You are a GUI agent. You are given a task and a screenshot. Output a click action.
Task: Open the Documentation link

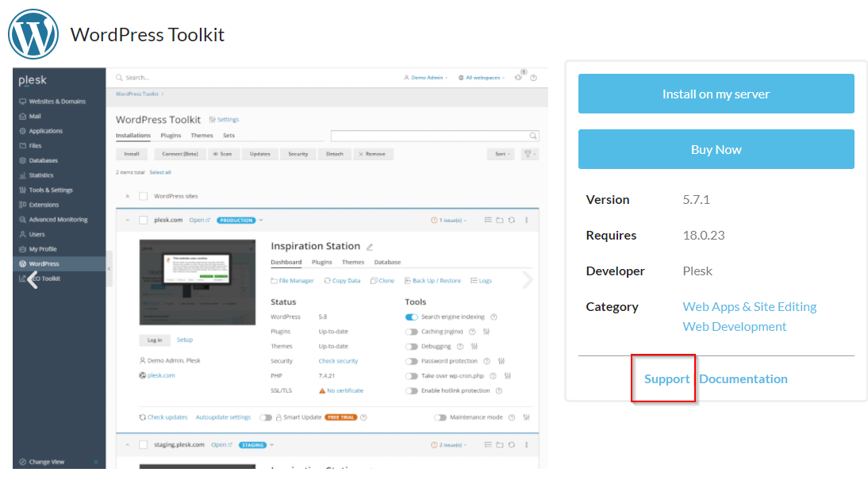[743, 379]
